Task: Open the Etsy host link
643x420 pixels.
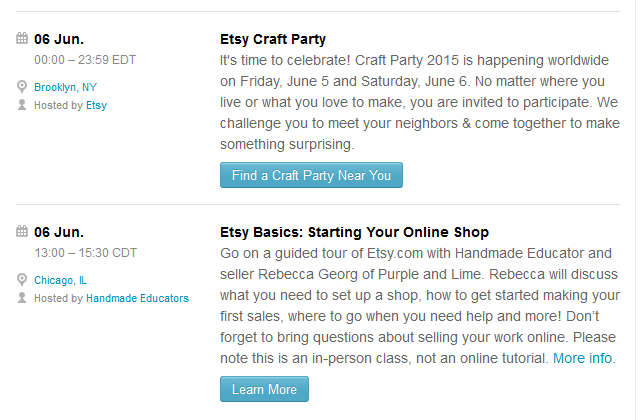Action: coord(96,104)
